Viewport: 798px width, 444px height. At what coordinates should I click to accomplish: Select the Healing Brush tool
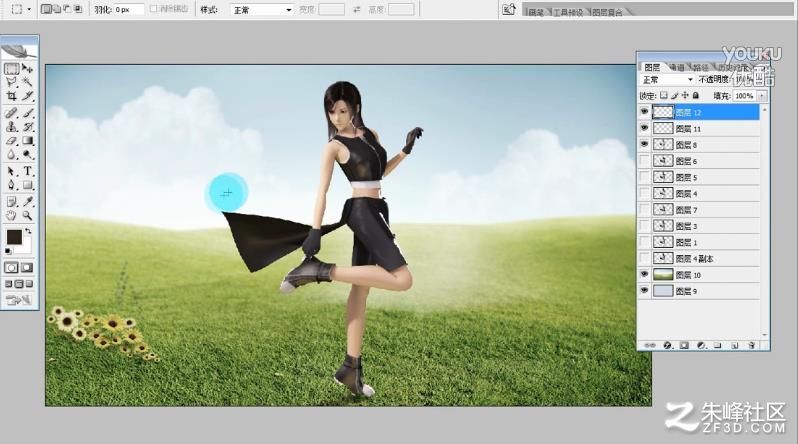click(x=12, y=113)
